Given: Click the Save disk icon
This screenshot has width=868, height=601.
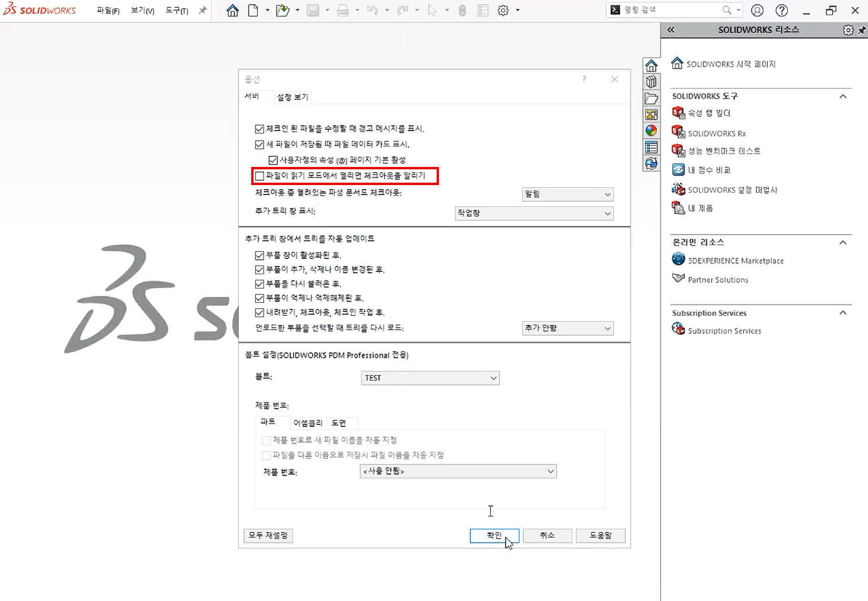Looking at the screenshot, I should tap(313, 10).
